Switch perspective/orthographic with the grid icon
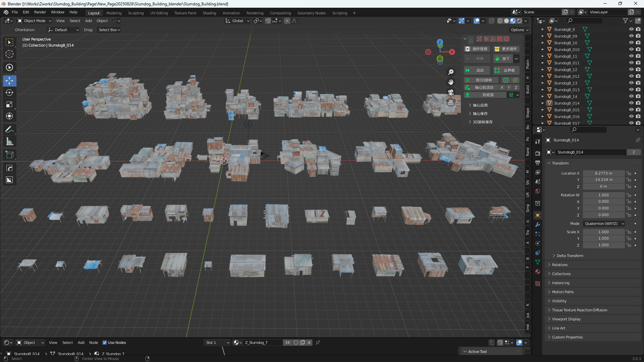The height and width of the screenshot is (362, 644). pos(451,103)
